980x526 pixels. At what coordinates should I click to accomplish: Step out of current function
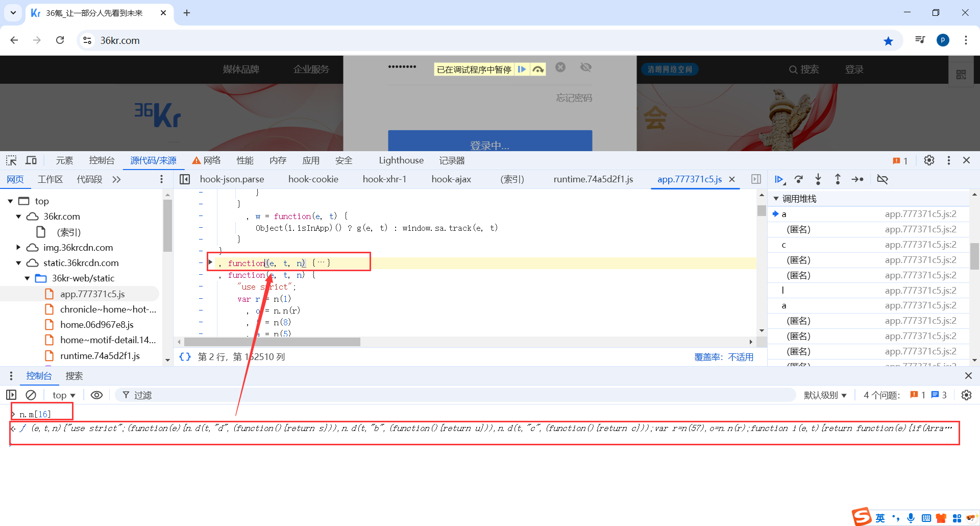[838, 179]
